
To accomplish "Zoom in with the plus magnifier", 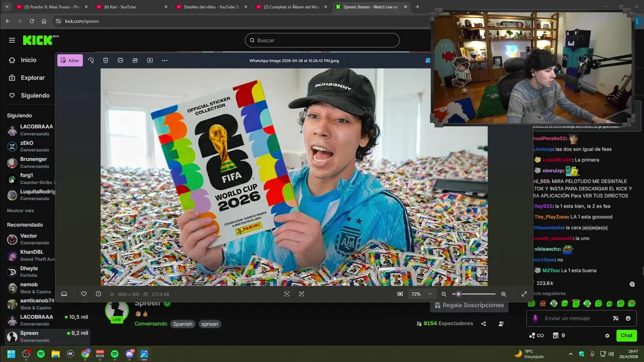I will click(504, 294).
